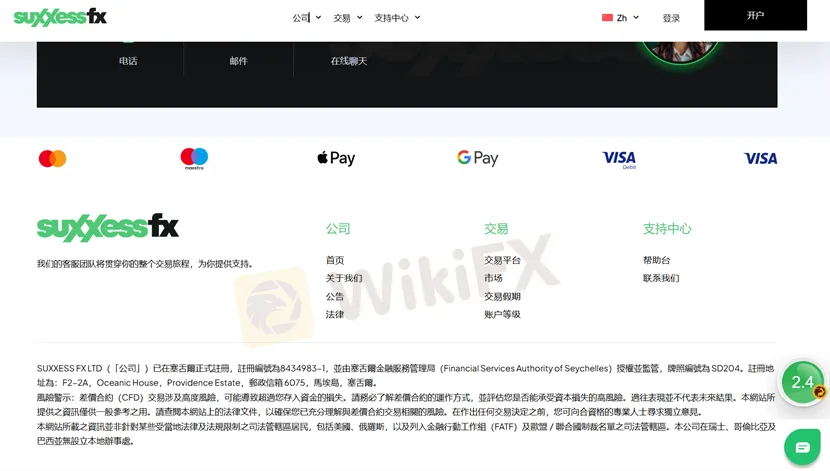The width and height of the screenshot is (830, 471).
Task: Click the Maestro payment logo
Action: point(194,159)
